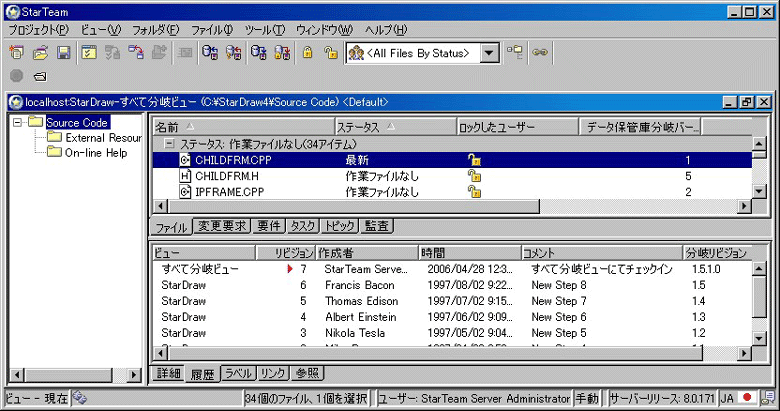Click the small folder icon on second toolbar row

pos(40,77)
